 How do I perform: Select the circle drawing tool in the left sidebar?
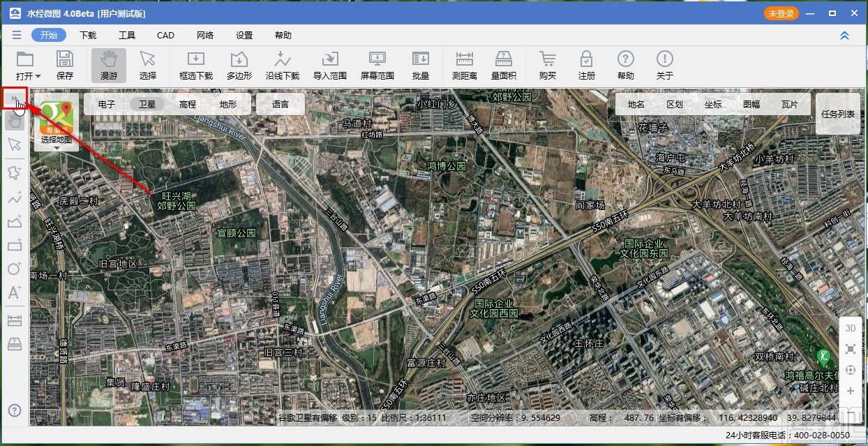coord(14,269)
